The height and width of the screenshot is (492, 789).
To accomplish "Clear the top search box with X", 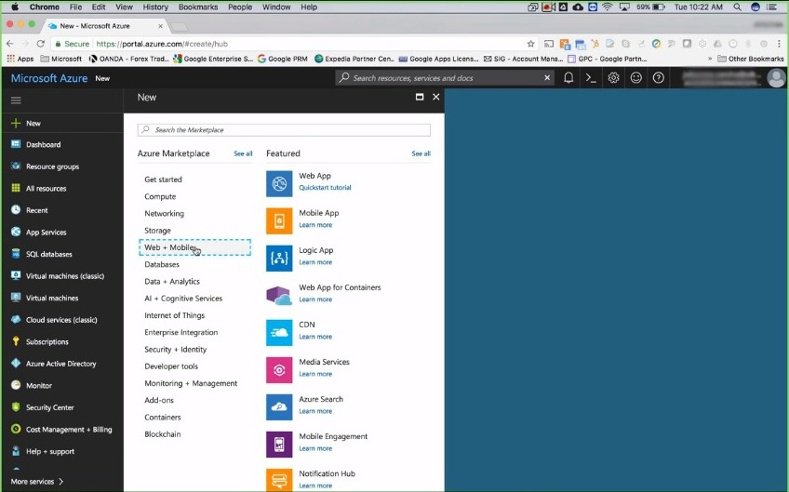I will pos(547,78).
